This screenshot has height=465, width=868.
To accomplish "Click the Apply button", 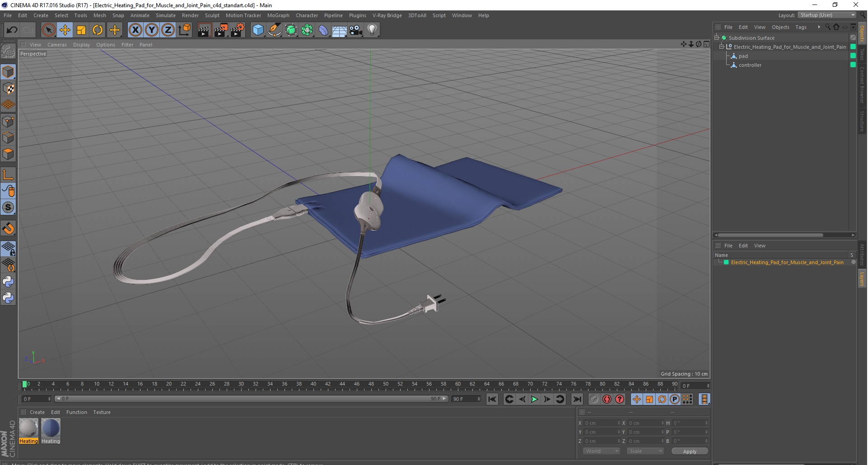I will pos(690,451).
